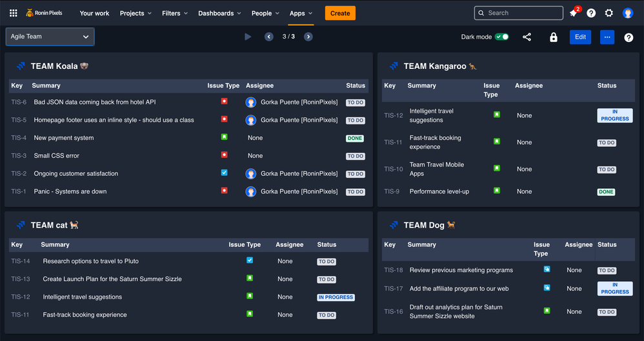Click the share dashboard icon
Image resolution: width=644 pixels, height=341 pixels.
[527, 37]
